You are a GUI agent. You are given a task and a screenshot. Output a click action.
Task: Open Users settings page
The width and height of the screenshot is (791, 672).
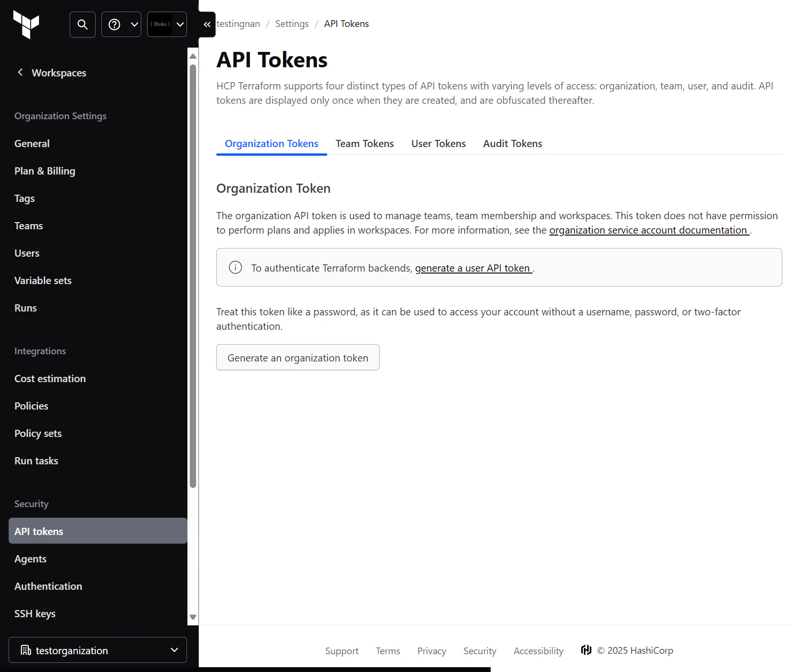tap(27, 253)
